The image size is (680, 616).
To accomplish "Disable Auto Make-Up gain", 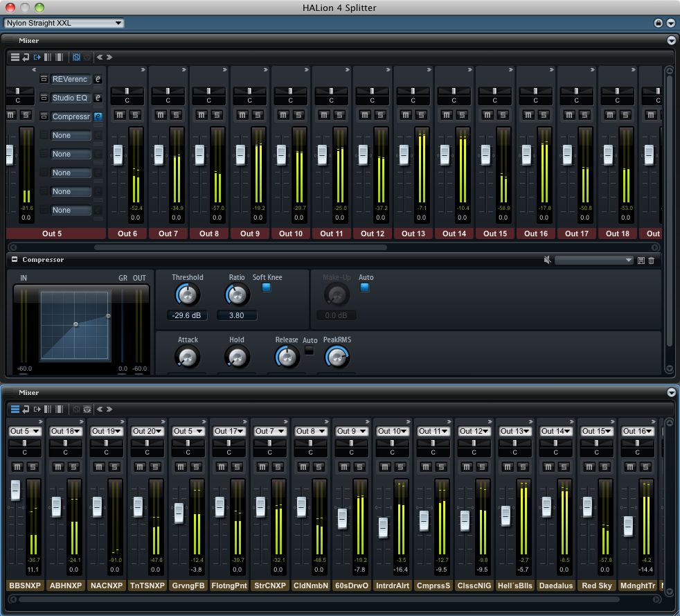I will [x=365, y=288].
